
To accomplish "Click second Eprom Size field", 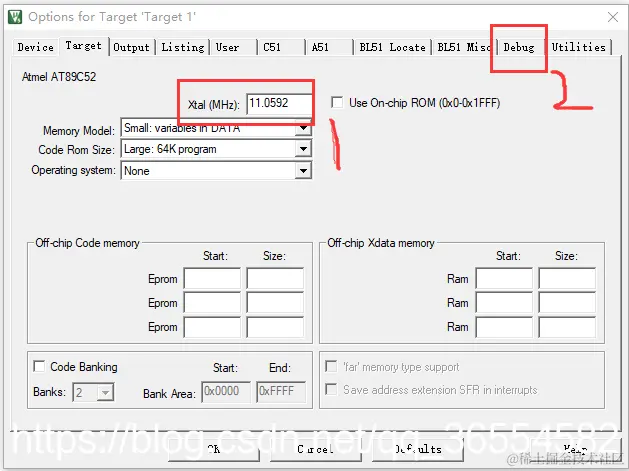I will point(275,302).
